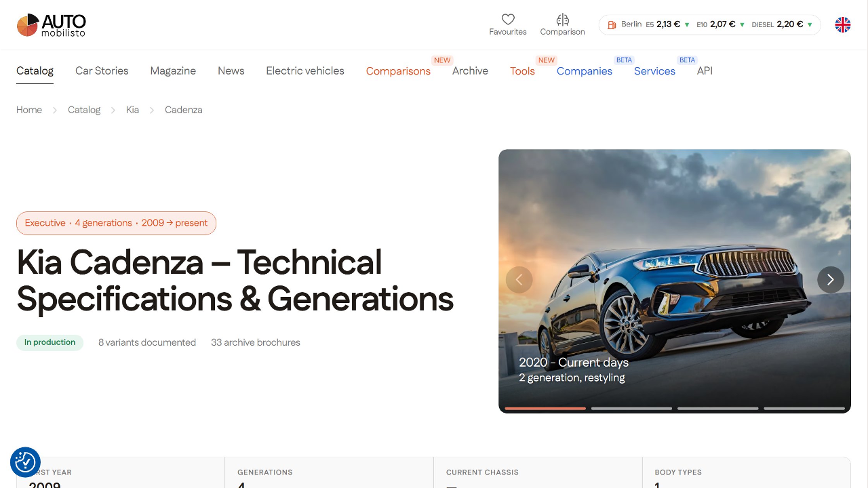The width and height of the screenshot is (868, 488).
Task: Click the BODY TYPES stat label
Action: pos(678,472)
